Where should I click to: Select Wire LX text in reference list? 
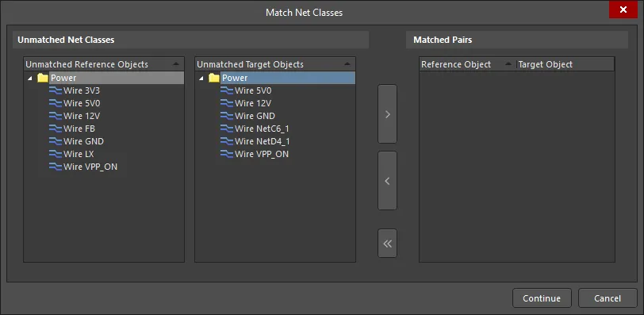[79, 154]
